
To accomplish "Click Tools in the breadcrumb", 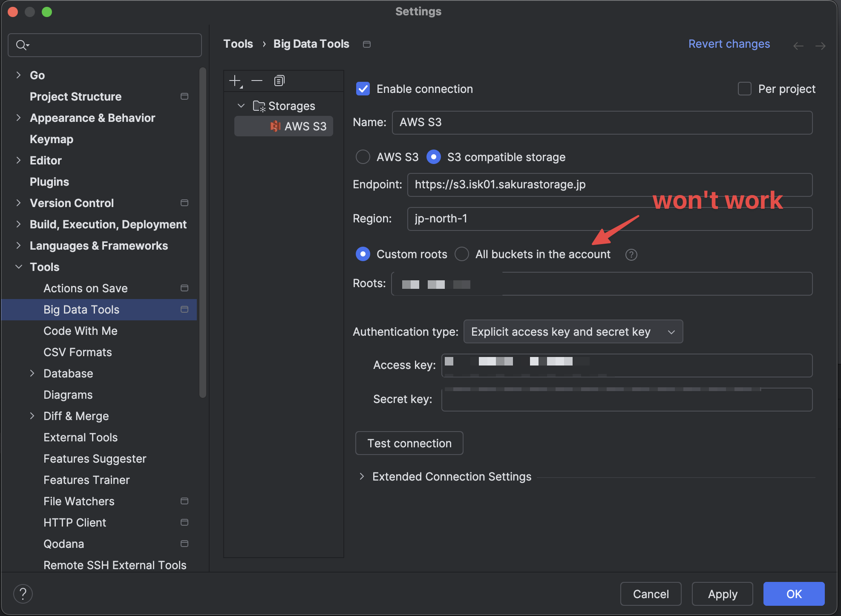I will coord(238,44).
